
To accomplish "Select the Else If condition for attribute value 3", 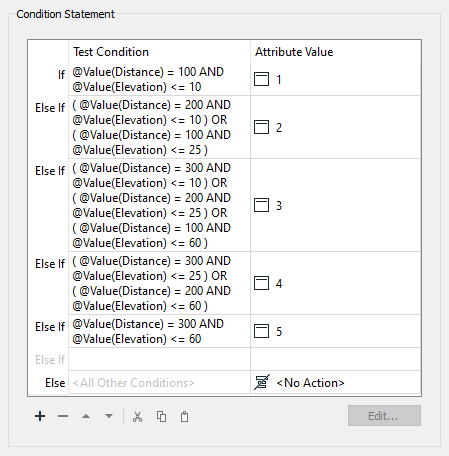I will tap(159, 205).
